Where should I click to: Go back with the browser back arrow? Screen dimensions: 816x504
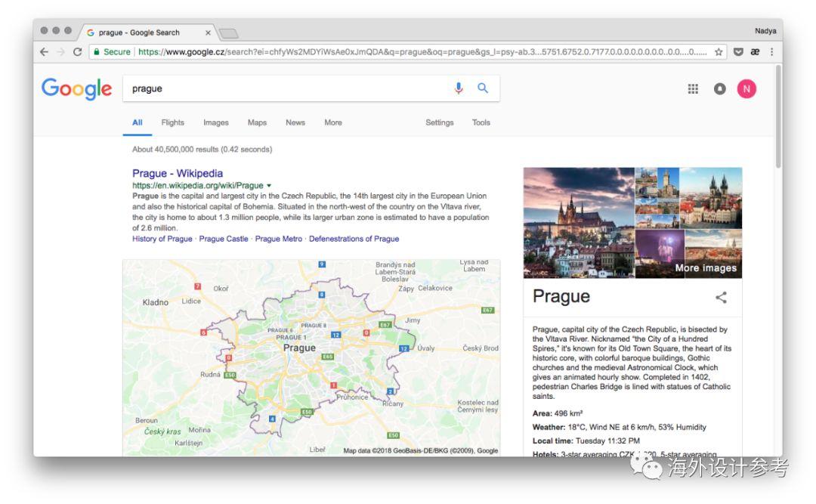[x=45, y=52]
